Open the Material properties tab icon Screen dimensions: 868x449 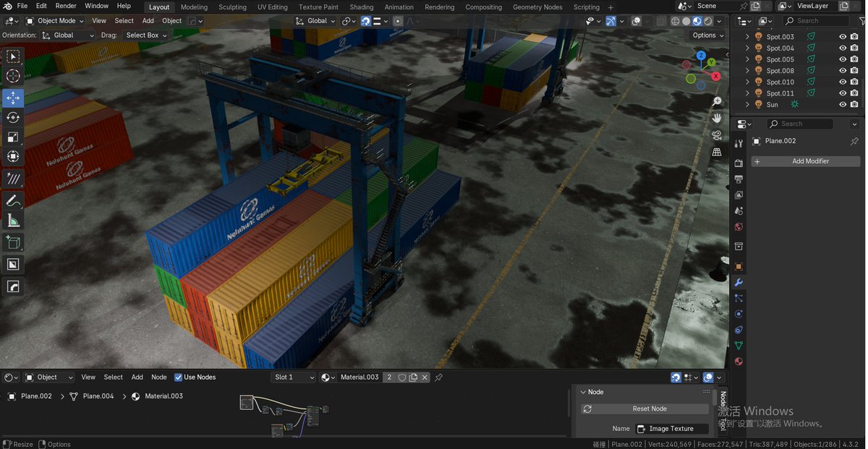tap(739, 362)
